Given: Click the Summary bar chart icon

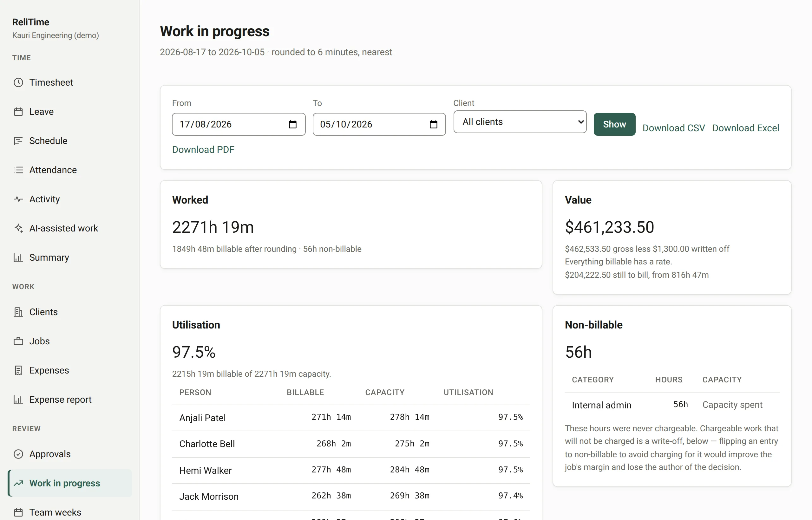Looking at the screenshot, I should [x=18, y=258].
